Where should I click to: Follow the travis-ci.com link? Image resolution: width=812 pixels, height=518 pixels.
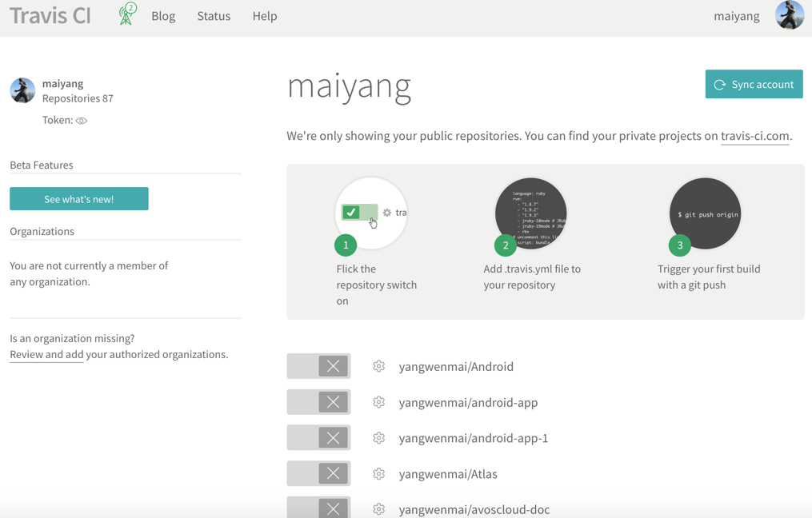click(x=755, y=136)
